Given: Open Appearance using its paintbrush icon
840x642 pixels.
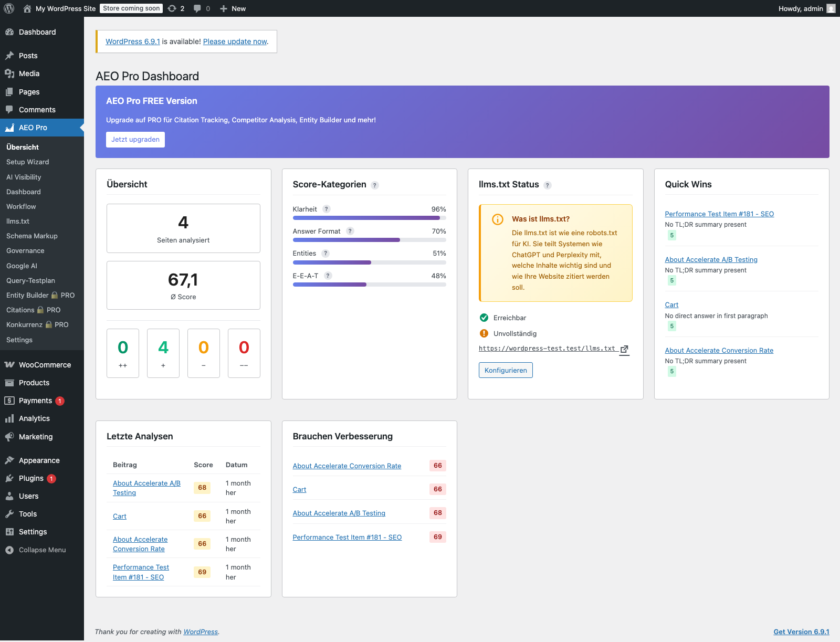Looking at the screenshot, I should 9,460.
